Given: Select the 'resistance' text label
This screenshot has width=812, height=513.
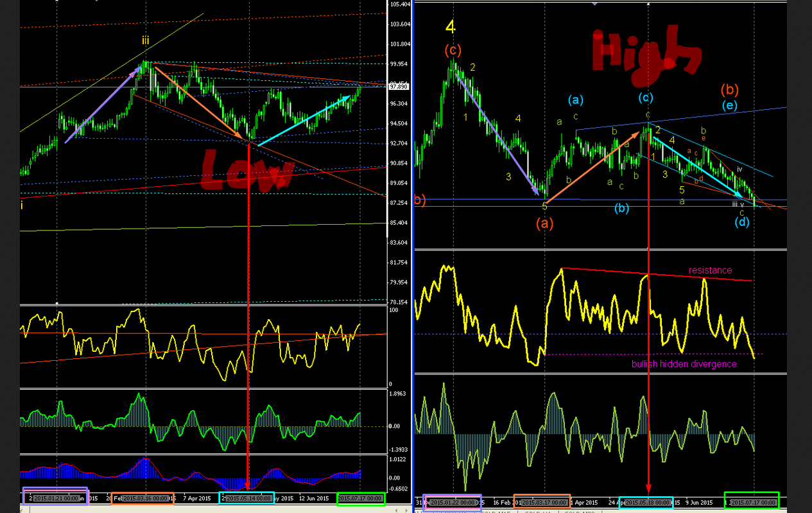Looking at the screenshot, I should [710, 270].
